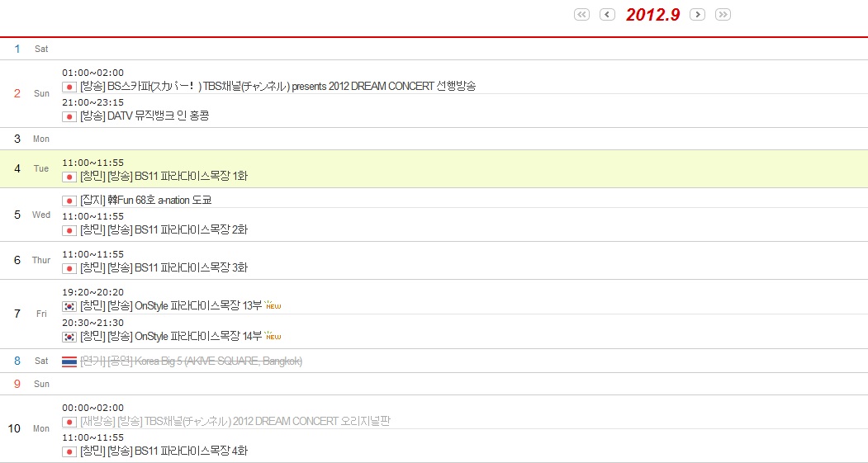Click the Japan flag beside DREAM CONCERT 선행방송

click(69, 87)
